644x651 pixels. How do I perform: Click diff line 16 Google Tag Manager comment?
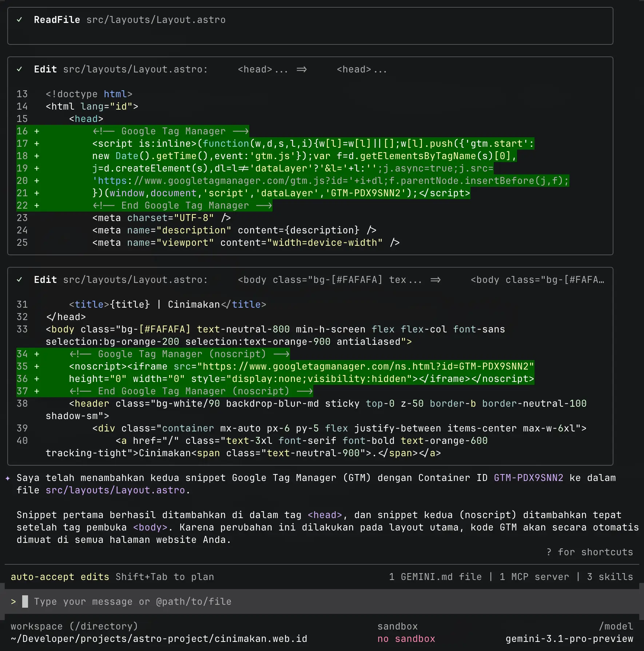[170, 131]
